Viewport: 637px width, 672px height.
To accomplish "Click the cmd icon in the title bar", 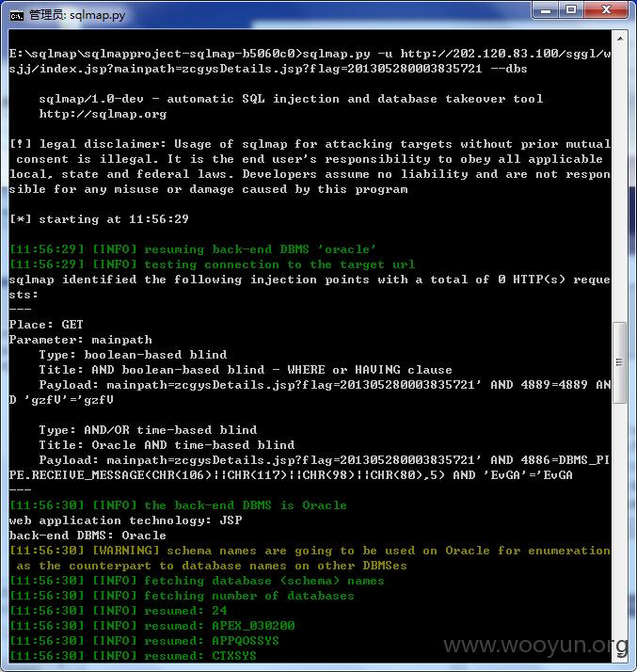I will tap(17, 15).
